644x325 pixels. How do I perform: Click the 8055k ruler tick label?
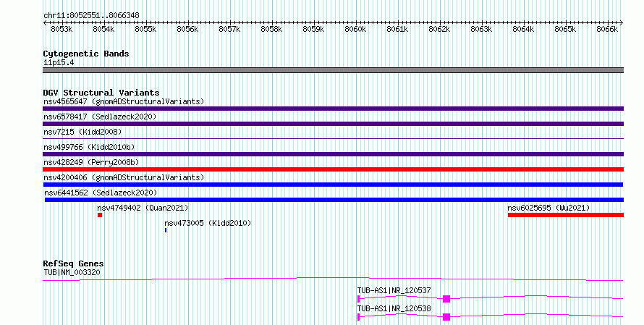click(145, 29)
